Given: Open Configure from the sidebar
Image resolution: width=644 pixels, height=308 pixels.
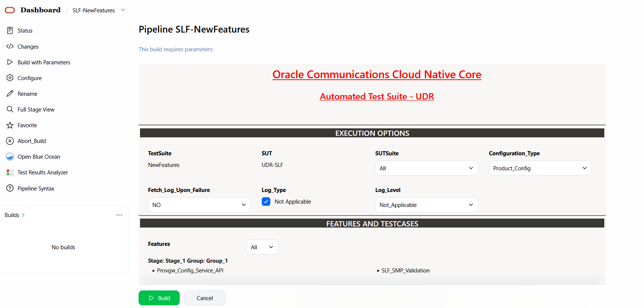Looking at the screenshot, I should (x=30, y=78).
